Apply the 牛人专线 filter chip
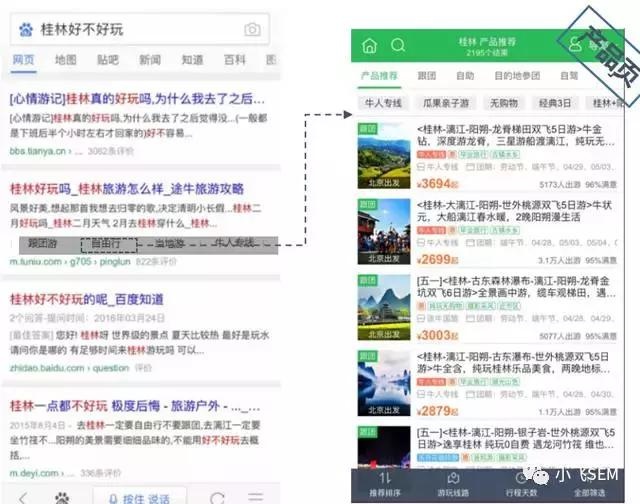 pyautogui.click(x=383, y=103)
